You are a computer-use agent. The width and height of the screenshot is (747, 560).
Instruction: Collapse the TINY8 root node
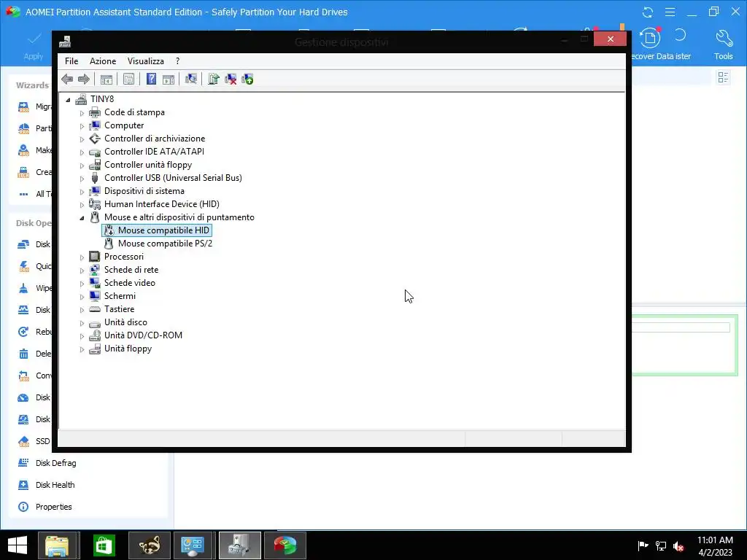tap(68, 99)
